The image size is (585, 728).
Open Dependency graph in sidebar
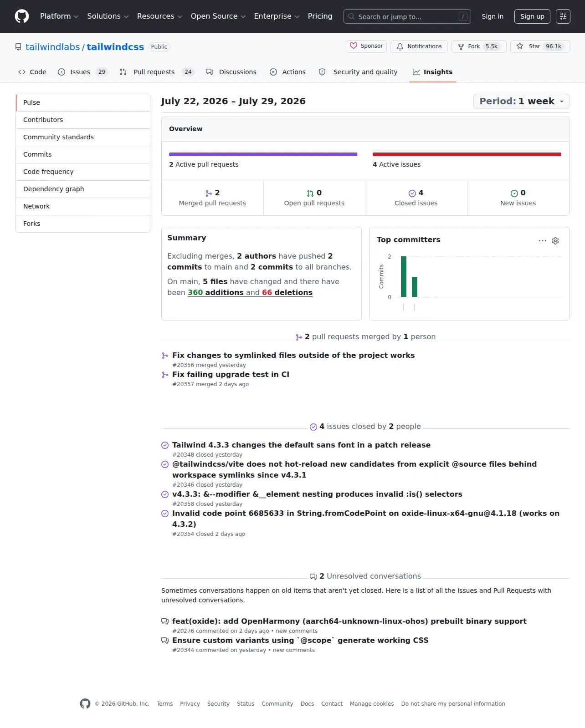coord(83,189)
